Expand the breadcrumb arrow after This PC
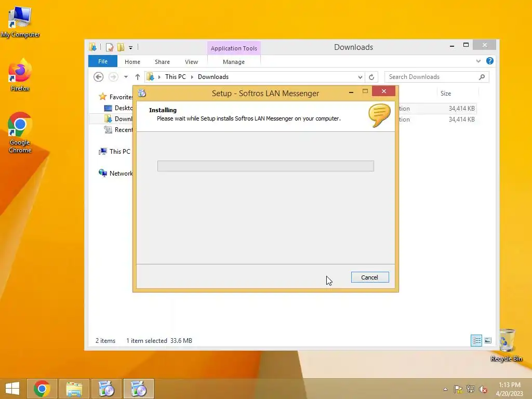Image resolution: width=532 pixels, height=399 pixels. pyautogui.click(x=192, y=77)
